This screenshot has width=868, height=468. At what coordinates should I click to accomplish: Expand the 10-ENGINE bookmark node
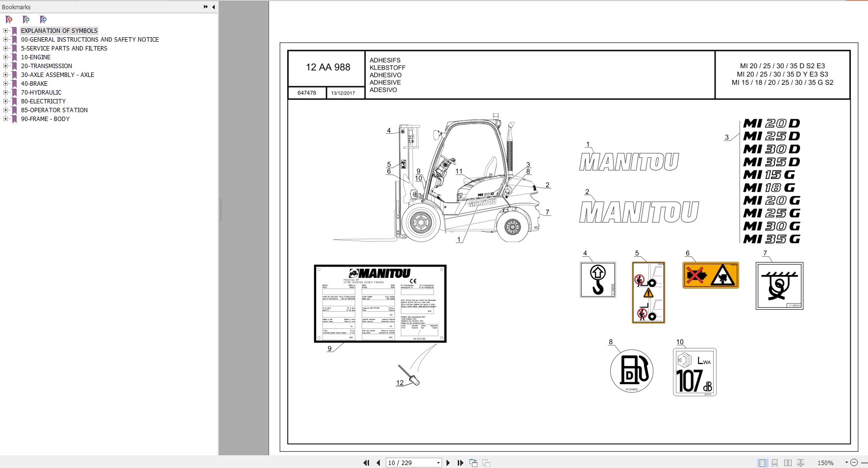5,57
